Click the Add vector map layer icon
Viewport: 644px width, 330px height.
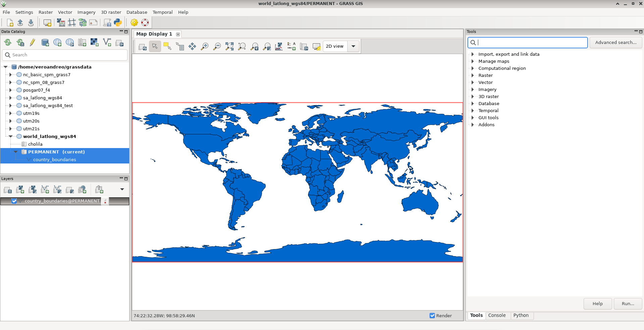pos(45,190)
